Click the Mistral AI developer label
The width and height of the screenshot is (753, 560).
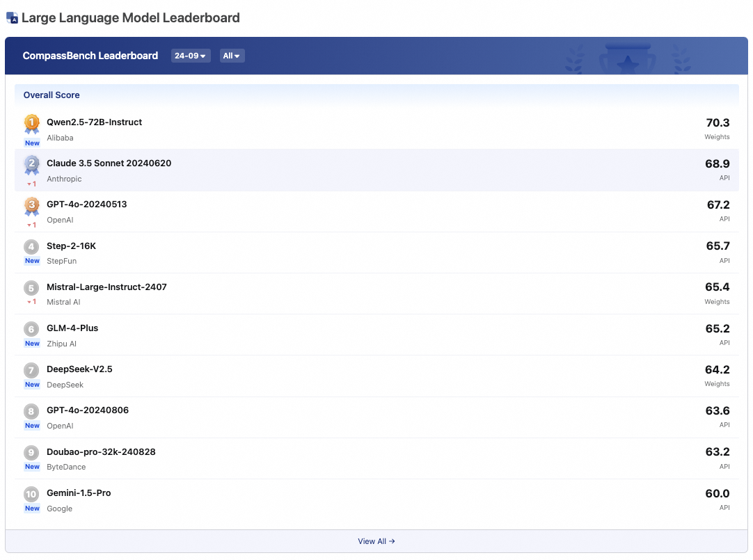click(63, 302)
